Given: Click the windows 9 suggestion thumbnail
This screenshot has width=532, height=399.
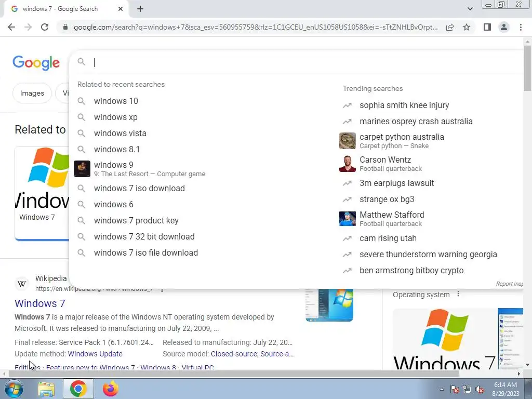Looking at the screenshot, I should pyautogui.click(x=82, y=169).
